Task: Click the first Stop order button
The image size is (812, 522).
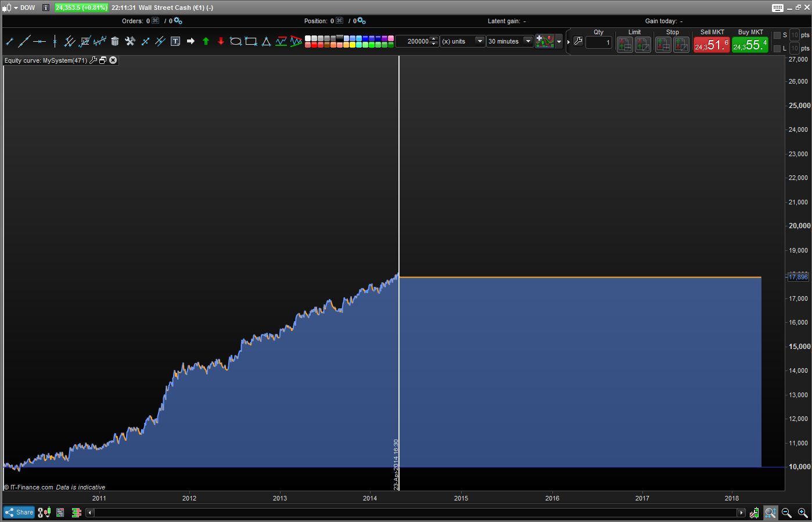Action: (x=663, y=45)
